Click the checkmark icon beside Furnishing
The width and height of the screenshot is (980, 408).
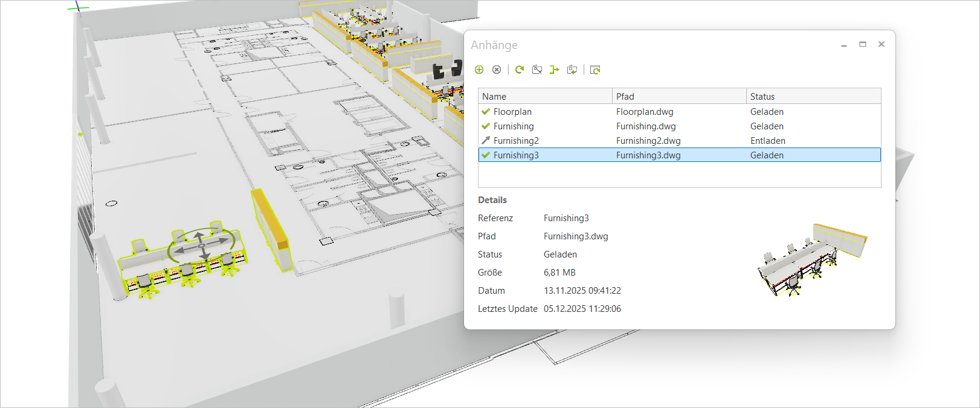(486, 126)
